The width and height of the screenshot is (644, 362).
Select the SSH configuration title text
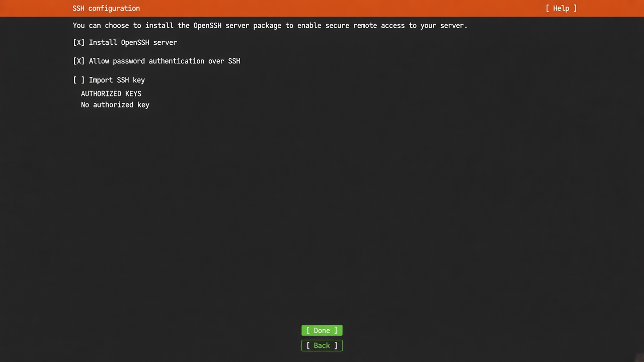coord(106,8)
